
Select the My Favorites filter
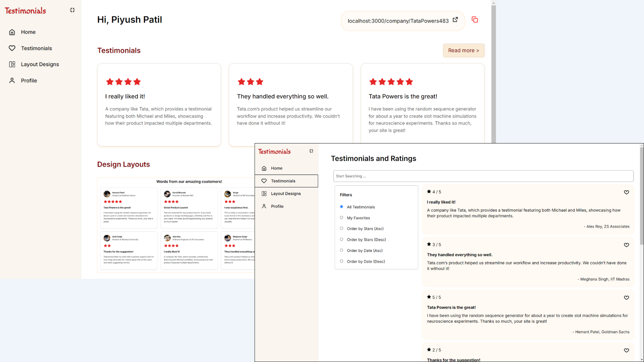[341, 218]
